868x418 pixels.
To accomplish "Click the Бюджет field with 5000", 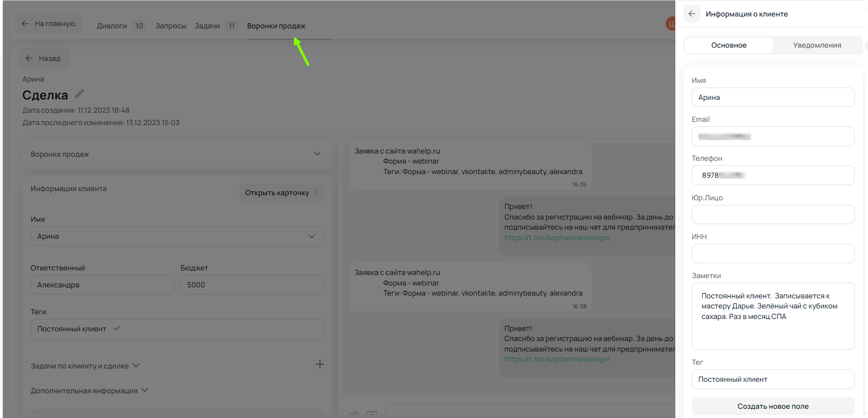I will click(x=252, y=285).
